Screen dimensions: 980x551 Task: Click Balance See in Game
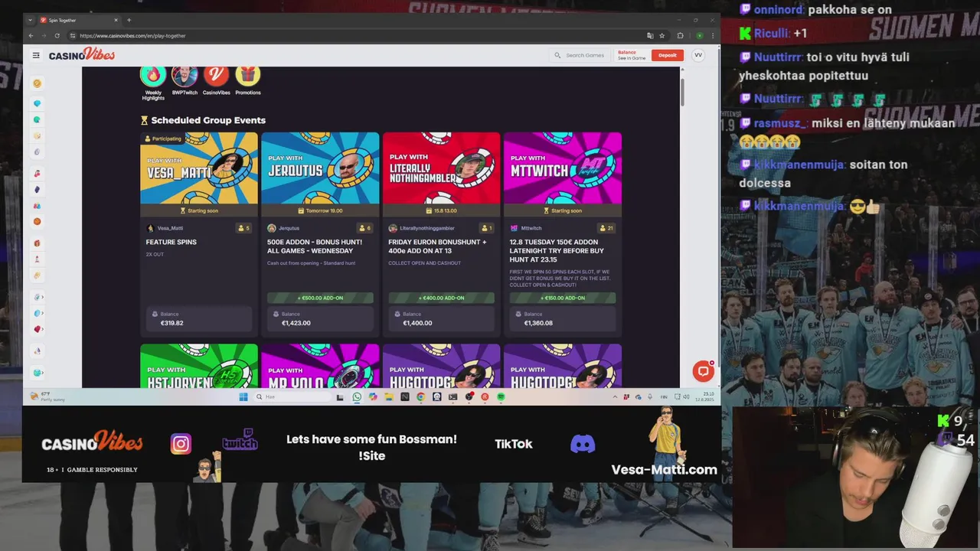(x=632, y=55)
